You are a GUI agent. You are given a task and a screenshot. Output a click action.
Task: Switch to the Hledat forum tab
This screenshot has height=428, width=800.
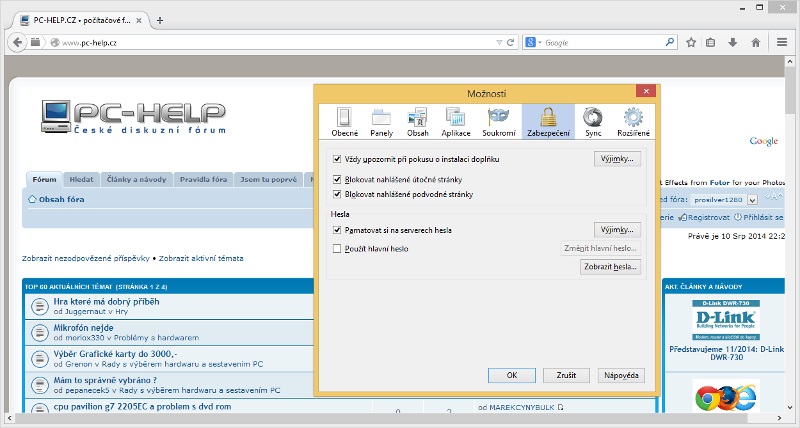(81, 180)
